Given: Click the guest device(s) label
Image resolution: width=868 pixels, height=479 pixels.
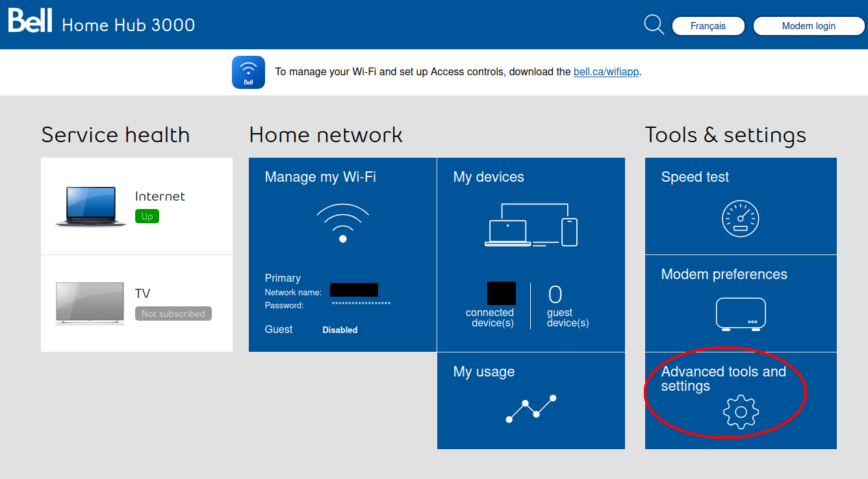Looking at the screenshot, I should (x=568, y=318).
